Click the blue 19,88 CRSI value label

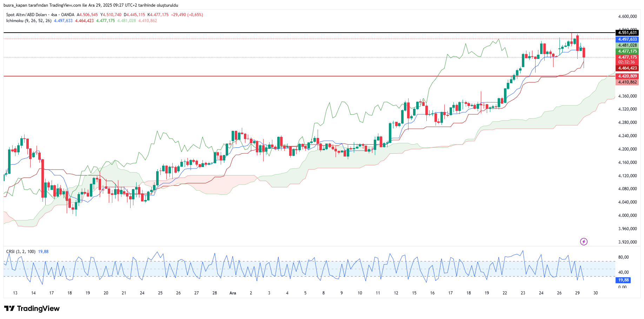pyautogui.click(x=623, y=280)
